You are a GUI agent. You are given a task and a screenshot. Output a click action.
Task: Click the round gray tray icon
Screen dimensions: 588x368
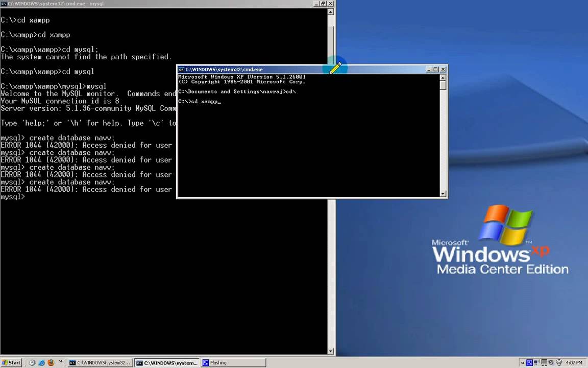click(x=551, y=362)
